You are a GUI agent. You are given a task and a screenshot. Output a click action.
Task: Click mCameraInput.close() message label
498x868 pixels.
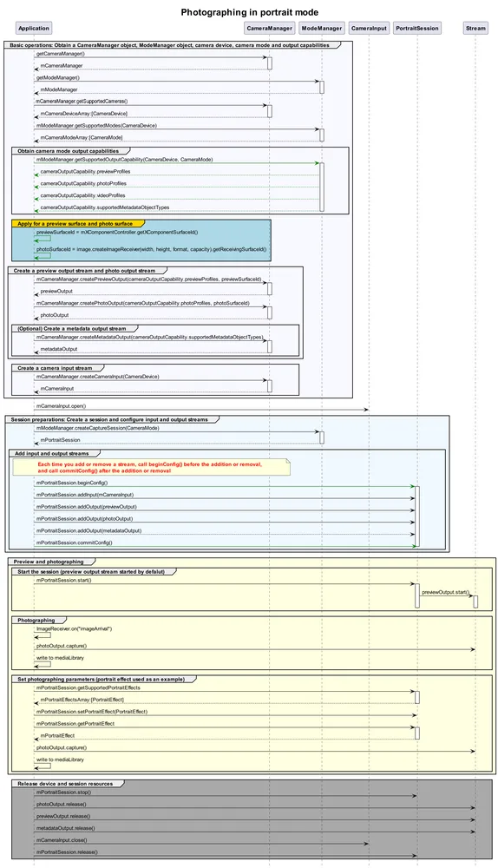click(x=61, y=840)
